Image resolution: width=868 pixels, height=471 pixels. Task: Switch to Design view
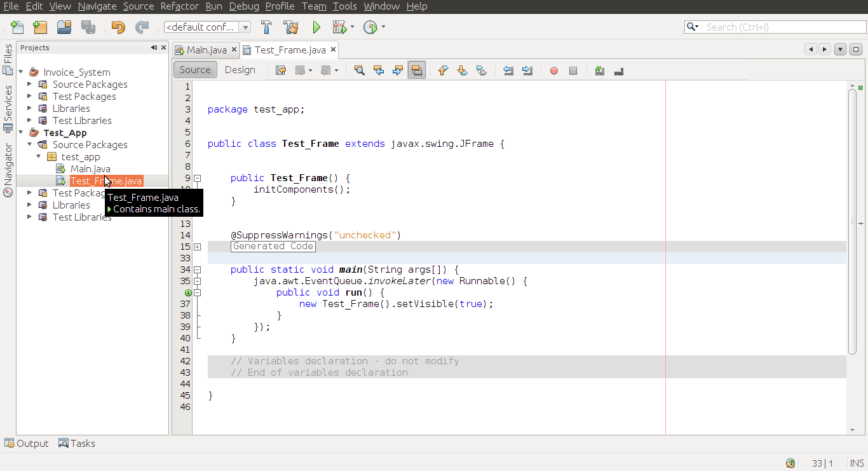pyautogui.click(x=240, y=70)
